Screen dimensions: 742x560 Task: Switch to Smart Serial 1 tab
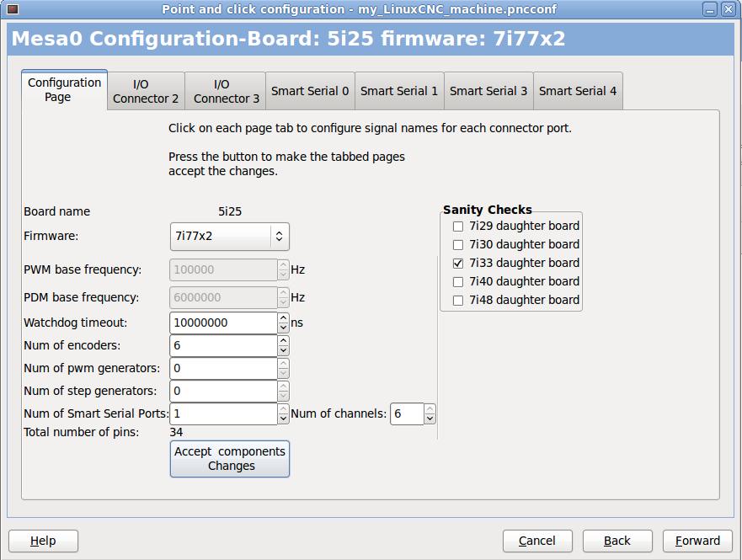(x=399, y=91)
